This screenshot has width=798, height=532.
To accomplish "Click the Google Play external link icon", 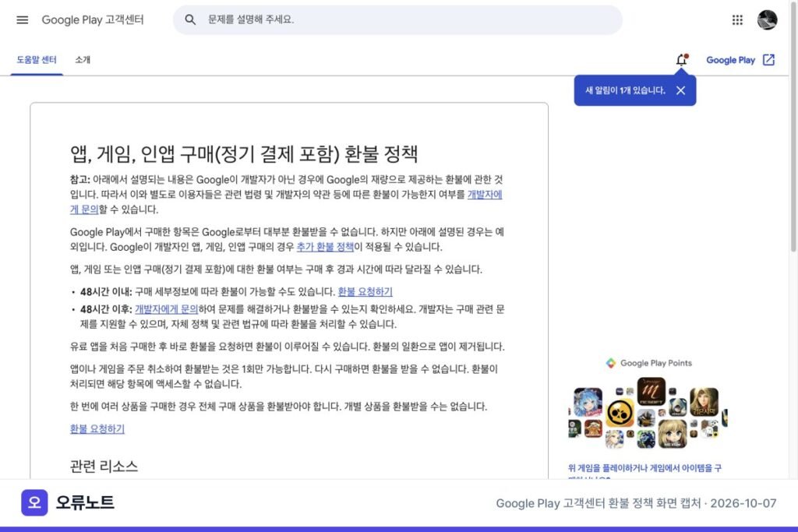I will [x=768, y=60].
